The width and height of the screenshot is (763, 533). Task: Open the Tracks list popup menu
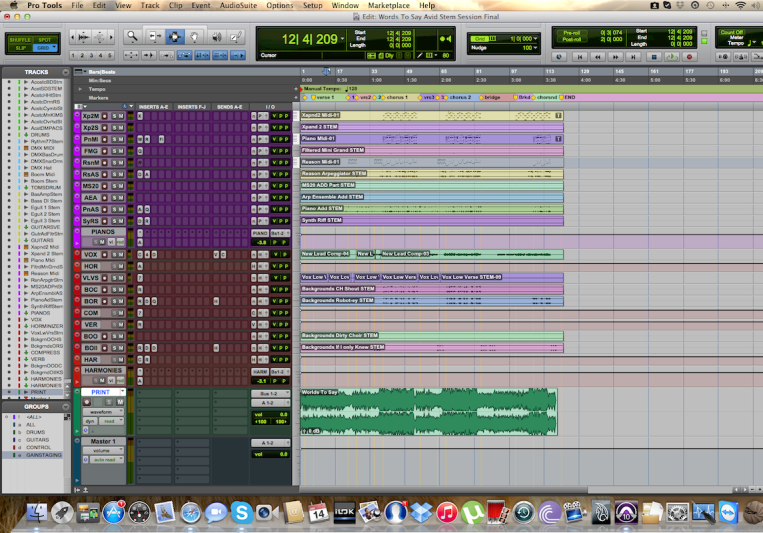pyautogui.click(x=66, y=72)
